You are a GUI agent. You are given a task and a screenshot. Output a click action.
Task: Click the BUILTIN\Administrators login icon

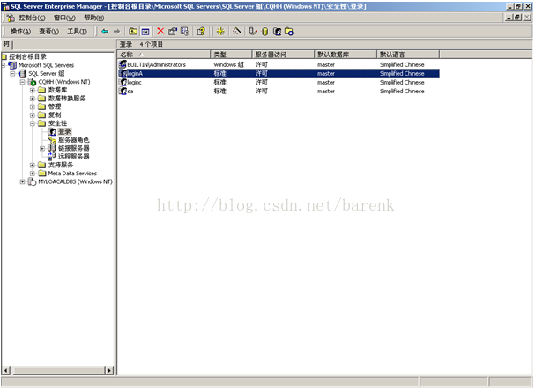coord(123,64)
